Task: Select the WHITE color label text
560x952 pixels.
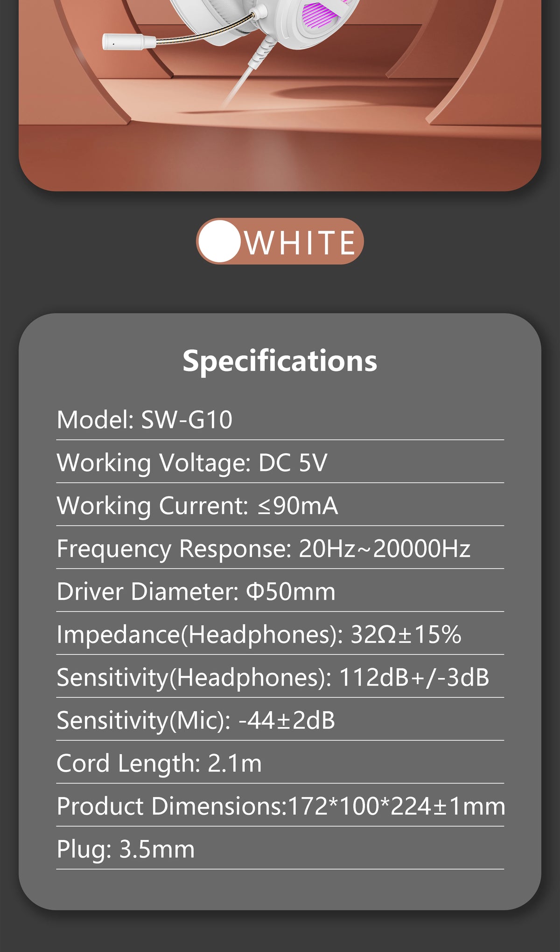Action: tap(301, 242)
